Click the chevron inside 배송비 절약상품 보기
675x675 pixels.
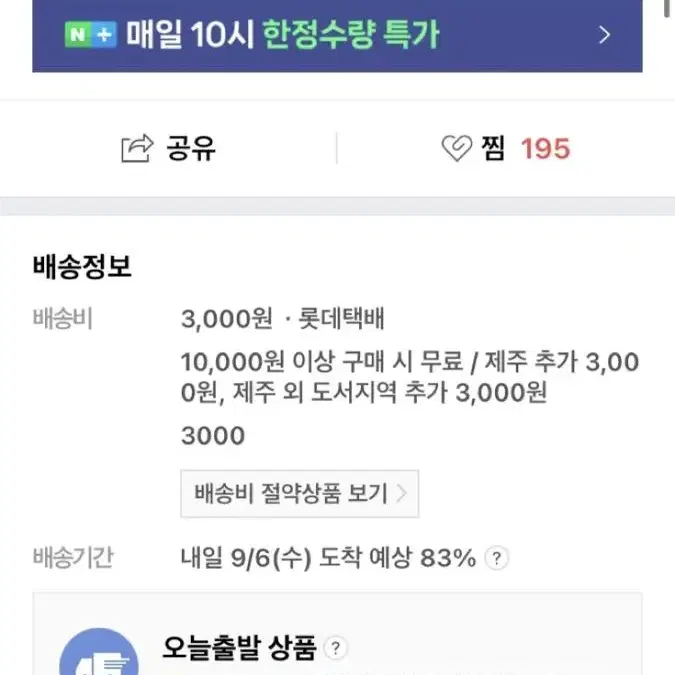click(x=401, y=494)
